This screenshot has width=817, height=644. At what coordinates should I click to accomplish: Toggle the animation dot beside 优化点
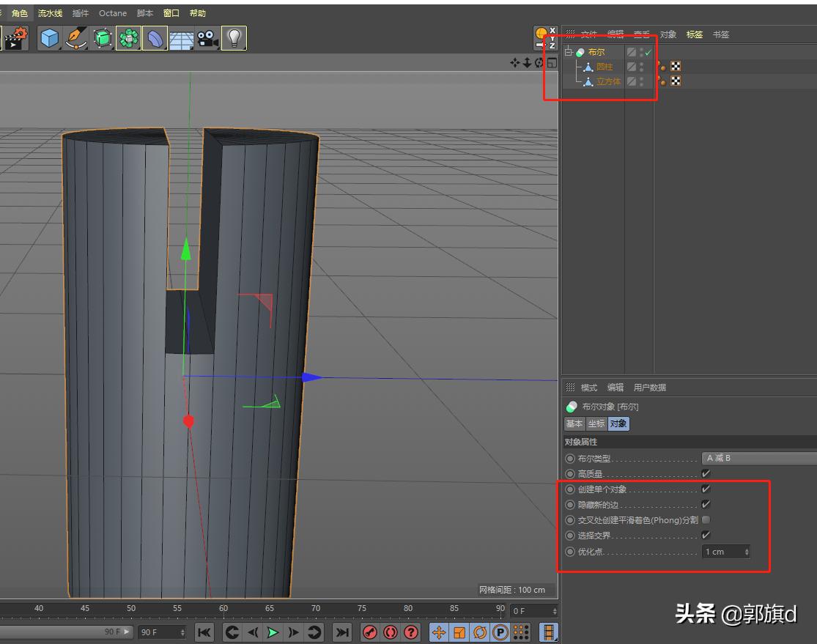coord(570,551)
